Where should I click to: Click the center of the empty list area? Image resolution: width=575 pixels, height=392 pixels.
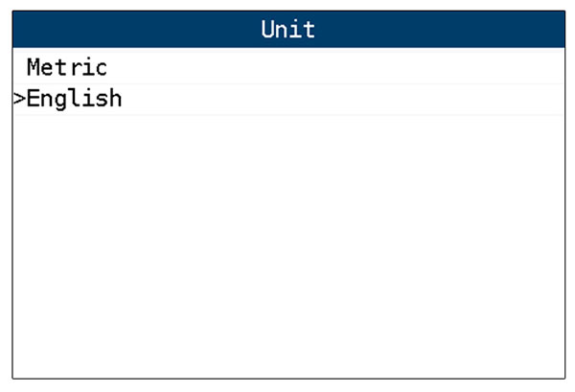(288, 246)
